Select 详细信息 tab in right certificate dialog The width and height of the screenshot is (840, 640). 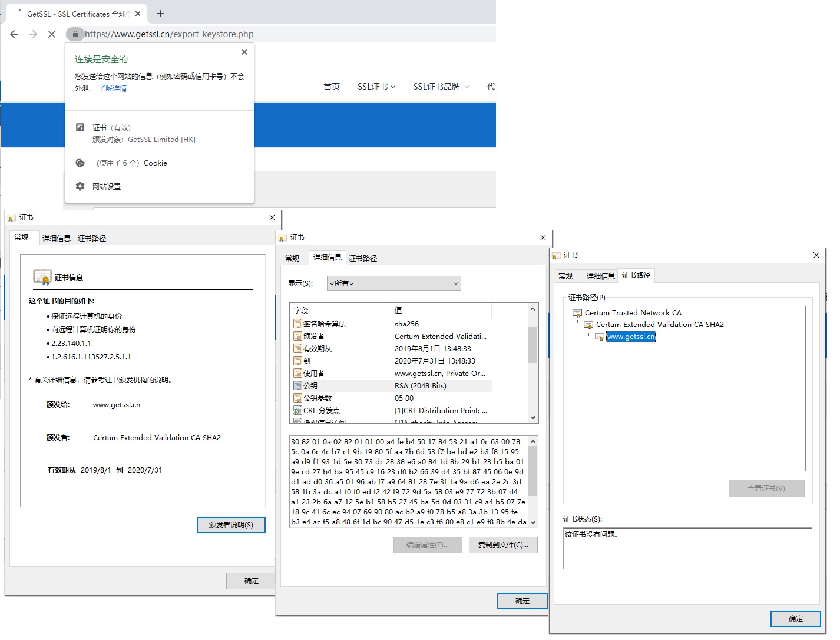(x=600, y=276)
